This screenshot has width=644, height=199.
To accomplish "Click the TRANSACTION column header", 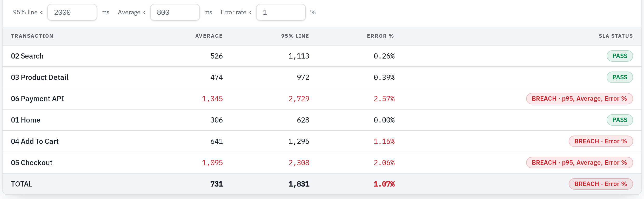I will pyautogui.click(x=32, y=36).
